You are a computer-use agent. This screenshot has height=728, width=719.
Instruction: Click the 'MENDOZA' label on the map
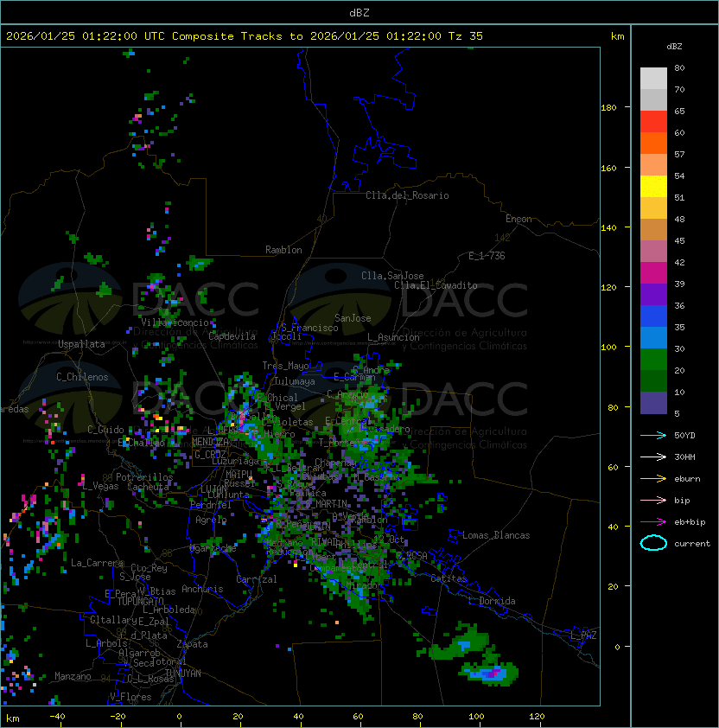(210, 442)
